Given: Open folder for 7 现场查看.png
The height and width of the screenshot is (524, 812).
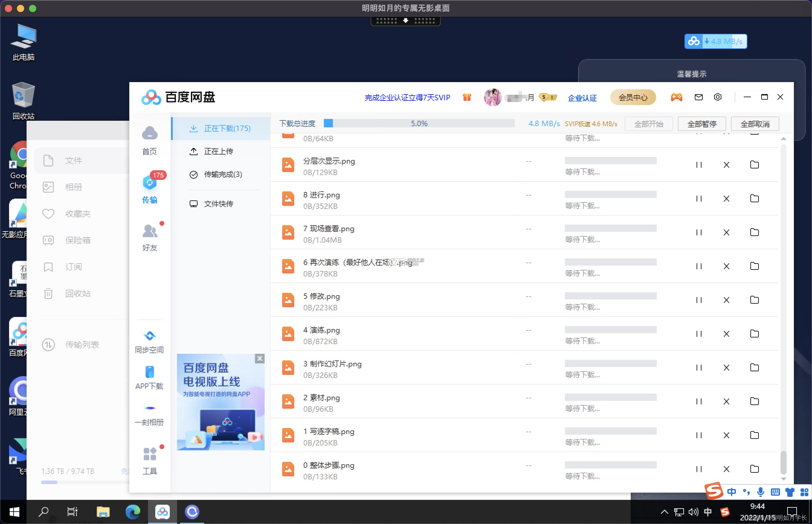Looking at the screenshot, I should [755, 232].
